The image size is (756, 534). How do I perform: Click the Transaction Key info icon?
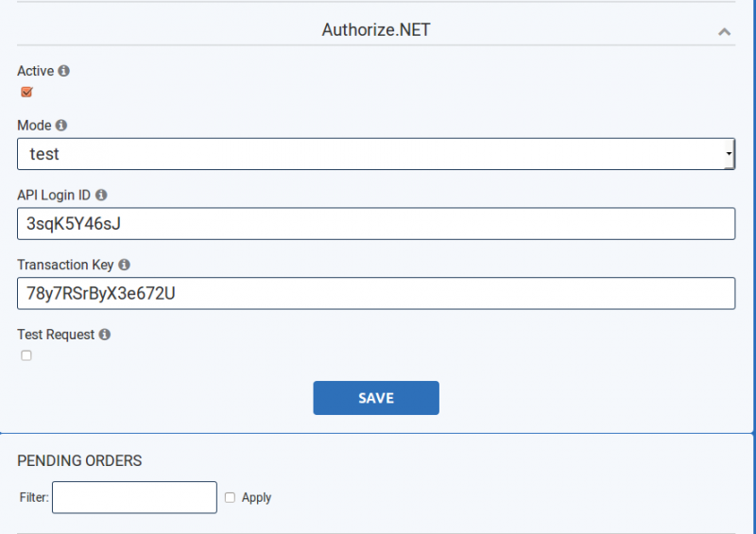coord(125,265)
